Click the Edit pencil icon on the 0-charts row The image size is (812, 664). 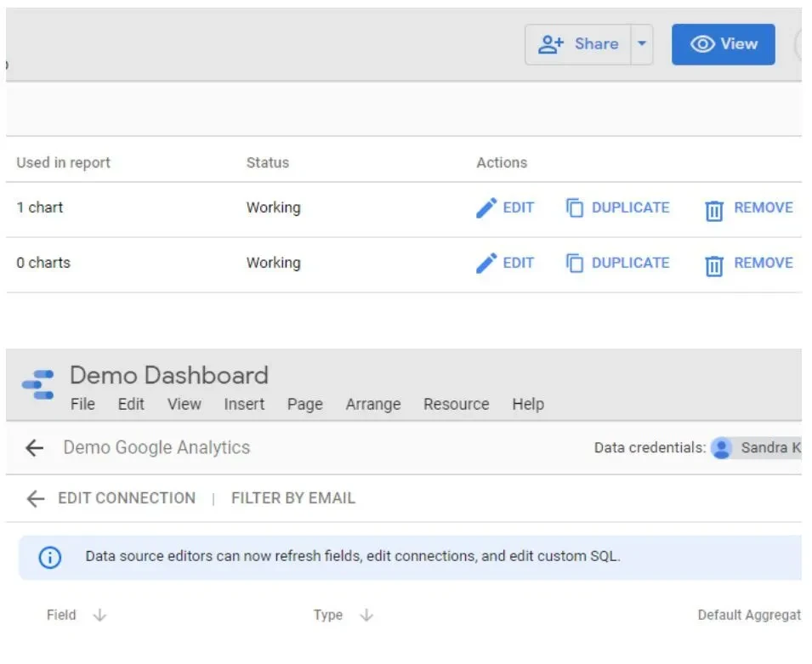[488, 263]
